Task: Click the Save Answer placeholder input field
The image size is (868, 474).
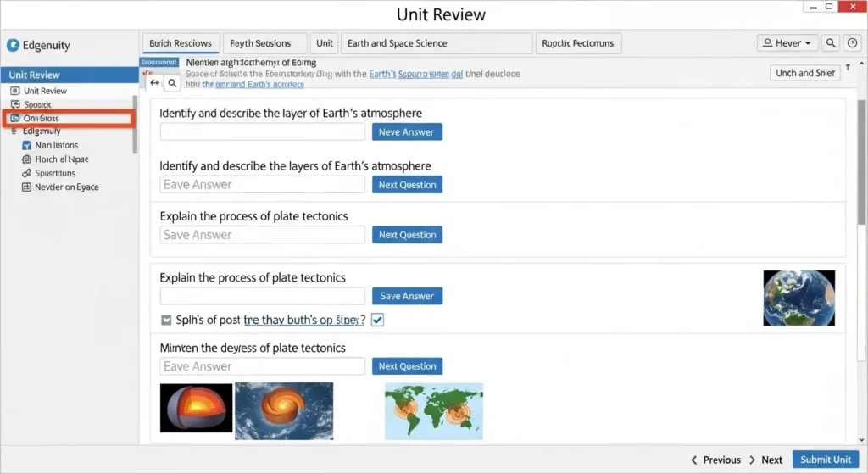Action: point(263,235)
